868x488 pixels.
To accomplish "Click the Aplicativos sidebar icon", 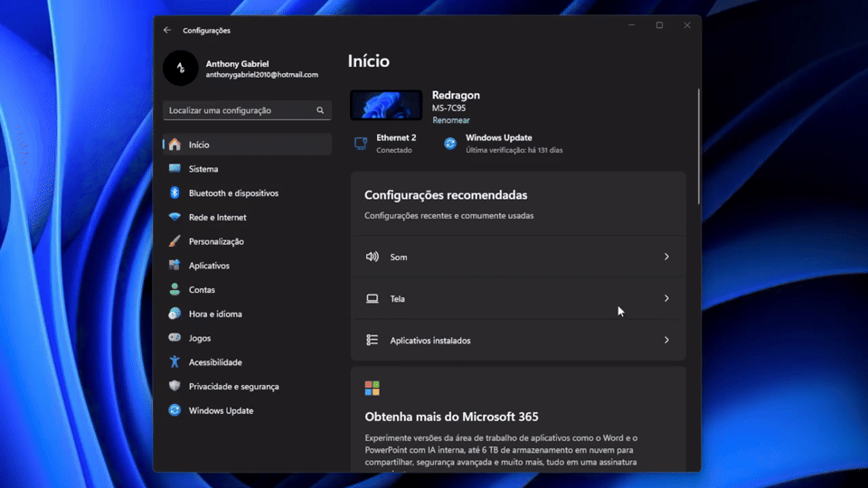I will (175, 265).
